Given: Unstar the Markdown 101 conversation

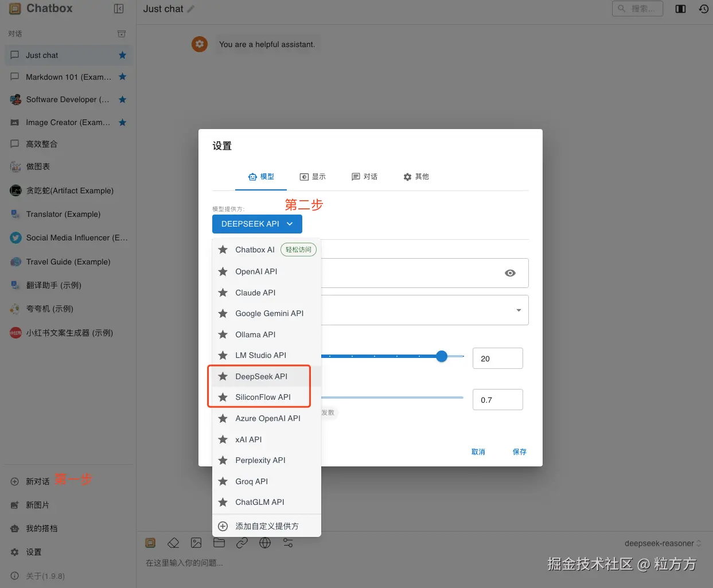Looking at the screenshot, I should tap(122, 77).
